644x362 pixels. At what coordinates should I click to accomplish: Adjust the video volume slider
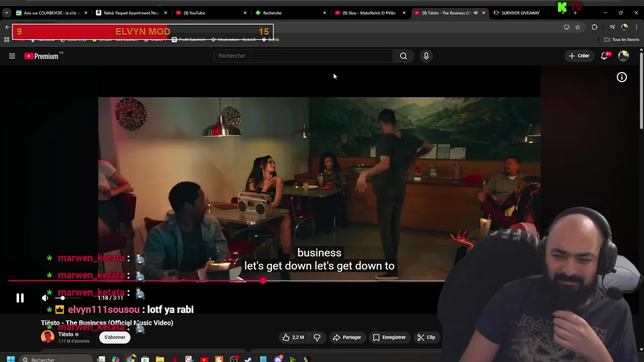click(67, 298)
